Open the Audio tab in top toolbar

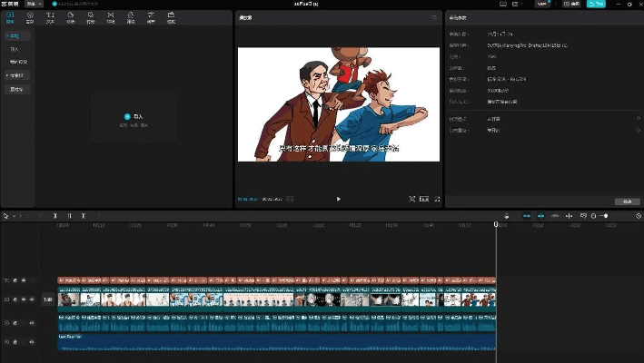click(x=30, y=16)
